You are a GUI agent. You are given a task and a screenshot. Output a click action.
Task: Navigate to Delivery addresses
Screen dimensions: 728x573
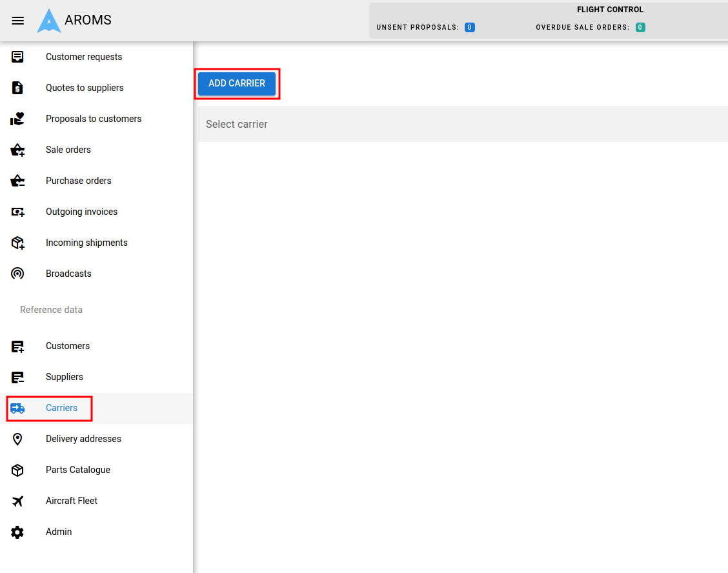[83, 439]
